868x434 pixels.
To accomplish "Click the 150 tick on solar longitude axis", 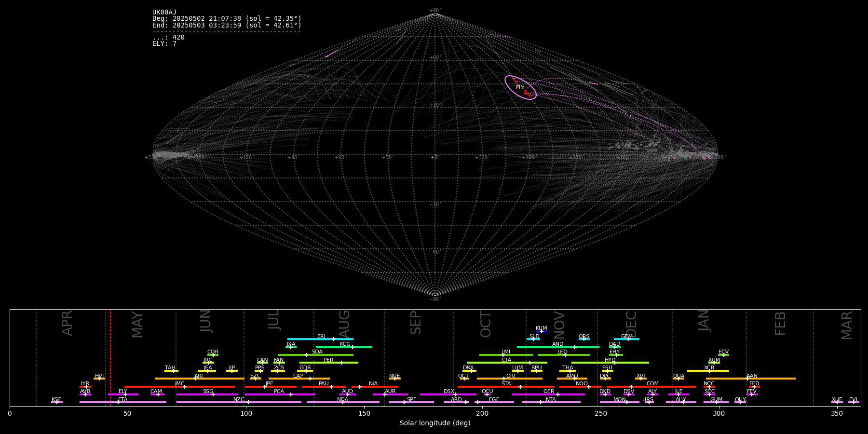I will (364, 413).
